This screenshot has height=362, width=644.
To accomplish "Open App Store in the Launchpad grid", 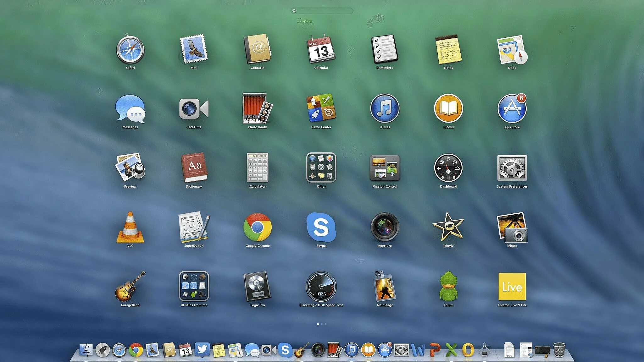I will coord(512,108).
